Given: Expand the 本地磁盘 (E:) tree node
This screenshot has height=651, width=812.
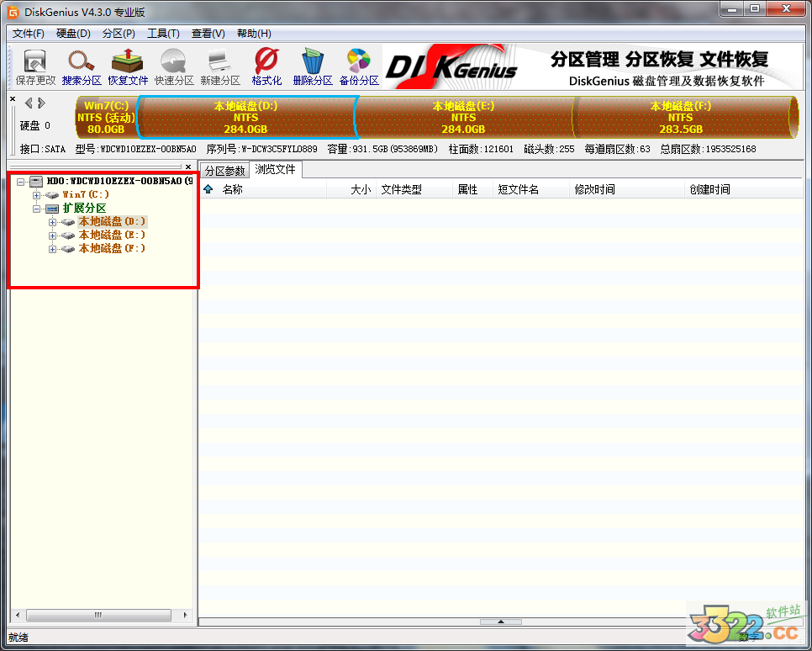Looking at the screenshot, I should 52,236.
